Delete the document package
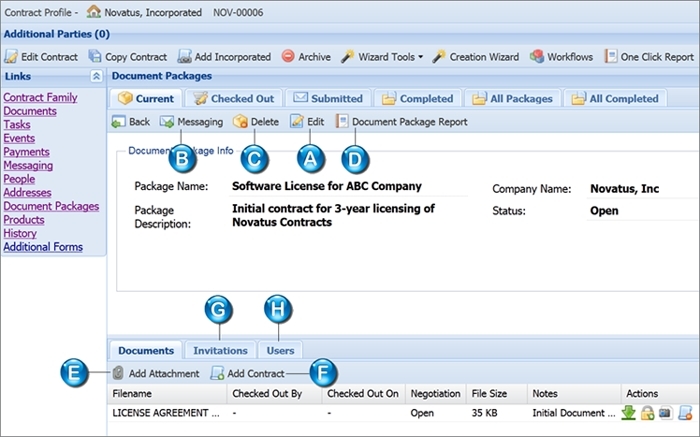The width and height of the screenshot is (700, 437). (x=256, y=122)
